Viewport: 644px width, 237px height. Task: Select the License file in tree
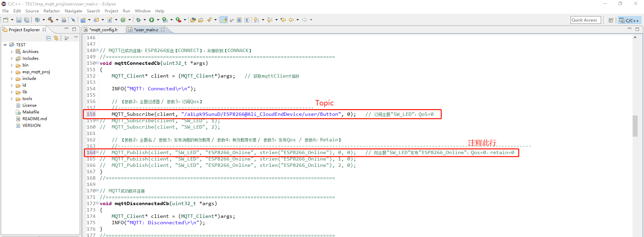pos(29,105)
